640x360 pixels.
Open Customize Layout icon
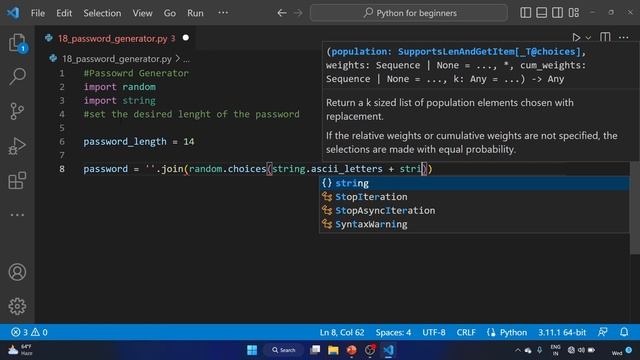(574, 13)
